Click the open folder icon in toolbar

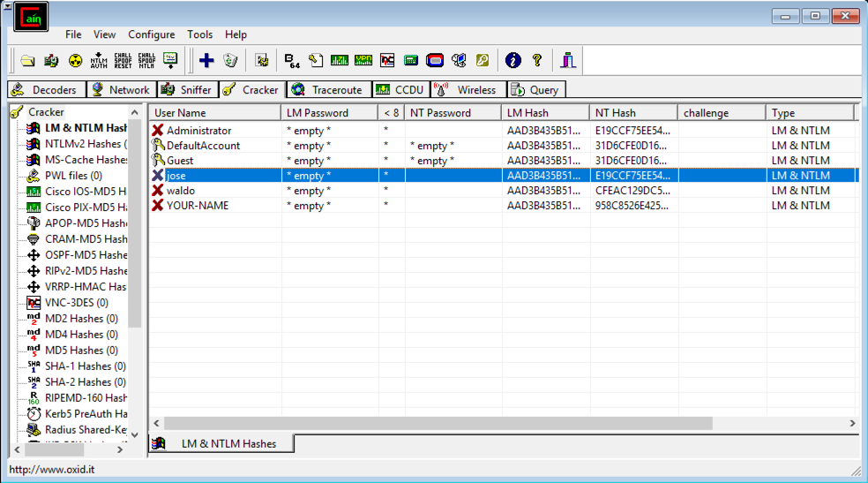pos(28,60)
